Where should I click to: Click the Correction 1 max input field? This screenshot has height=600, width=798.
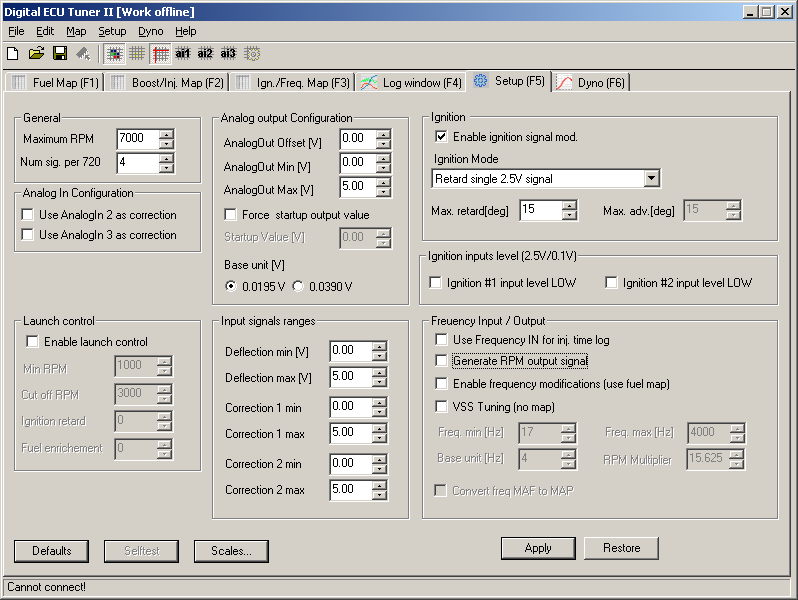[351, 433]
